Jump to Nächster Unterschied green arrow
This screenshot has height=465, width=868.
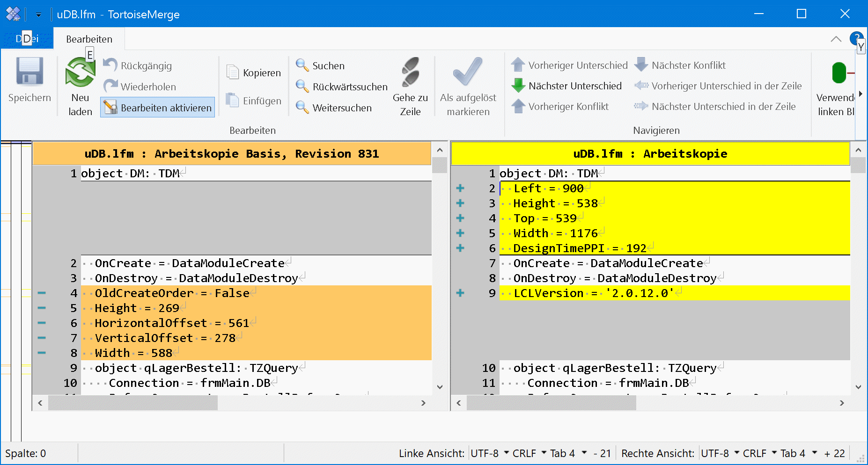pyautogui.click(x=518, y=86)
